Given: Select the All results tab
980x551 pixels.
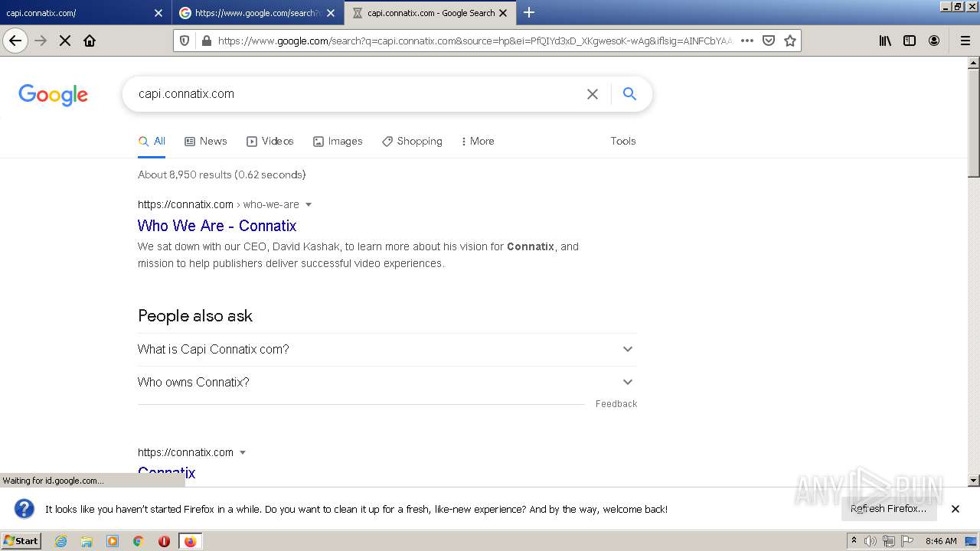Looking at the screenshot, I should tap(152, 142).
